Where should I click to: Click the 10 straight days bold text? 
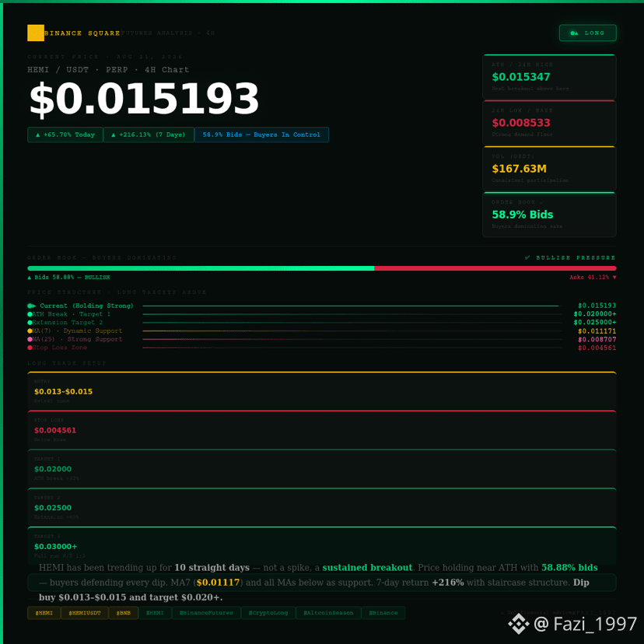click(x=212, y=568)
